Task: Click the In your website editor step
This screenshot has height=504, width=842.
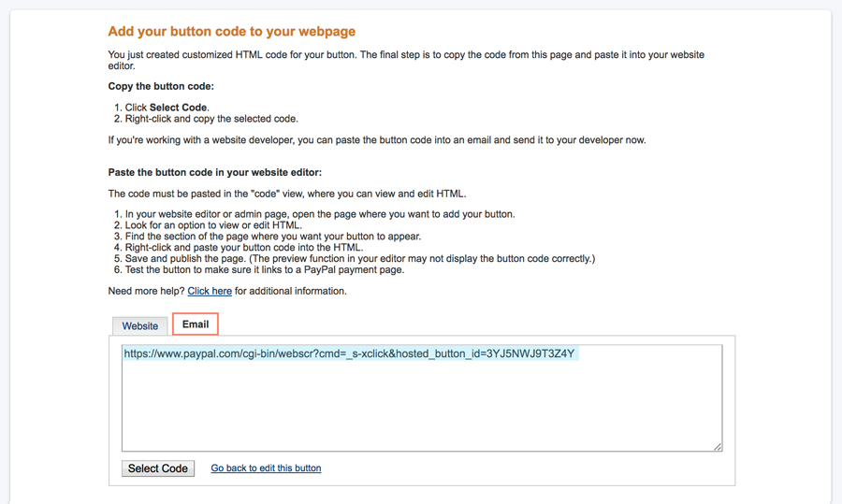Action: point(320,214)
